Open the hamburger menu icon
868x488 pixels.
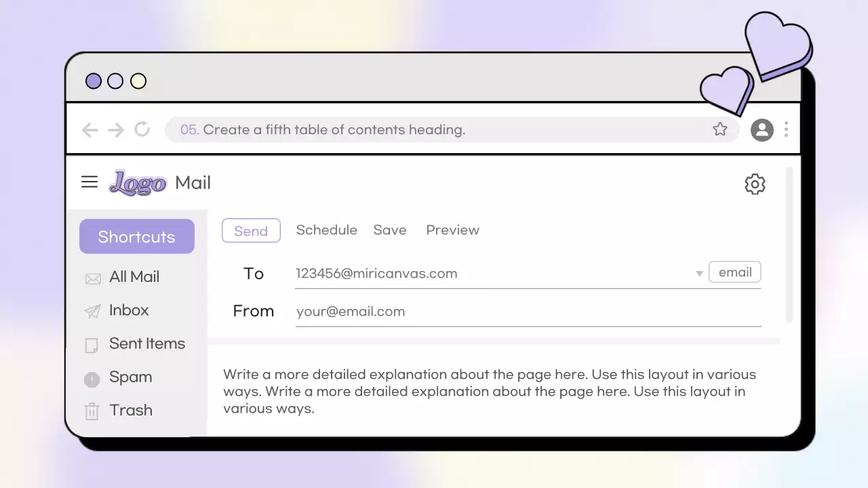pyautogui.click(x=90, y=182)
